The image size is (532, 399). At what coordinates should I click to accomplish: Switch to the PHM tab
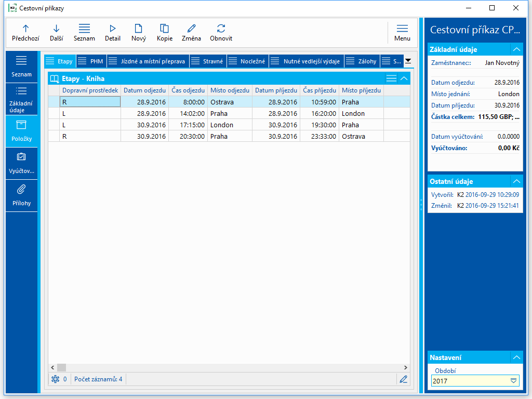91,61
